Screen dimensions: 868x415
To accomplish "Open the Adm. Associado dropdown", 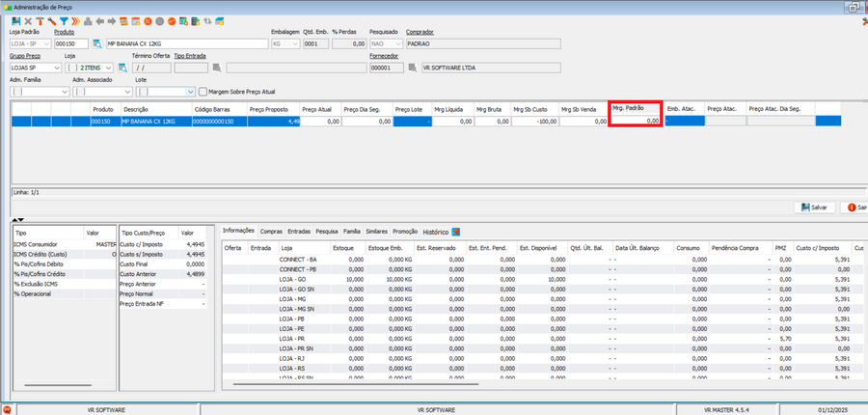I will coord(125,92).
